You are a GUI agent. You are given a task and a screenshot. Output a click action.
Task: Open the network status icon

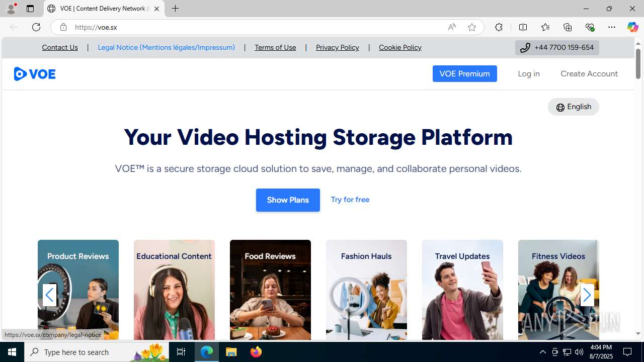[567, 352]
